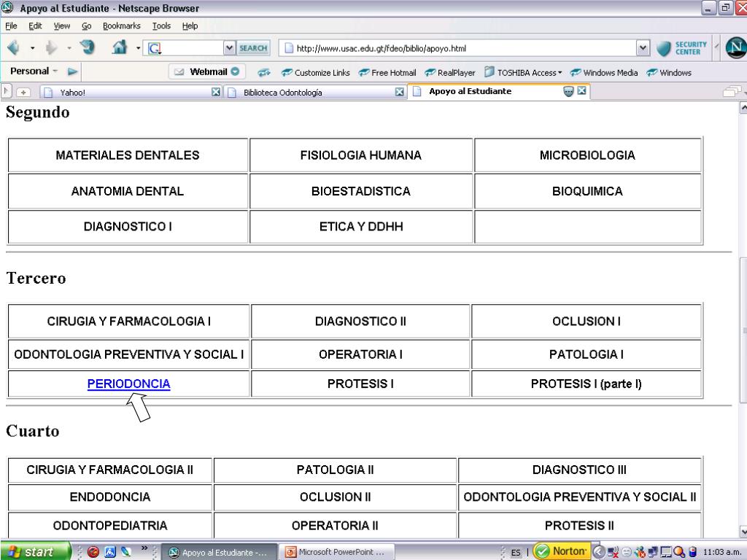Click the FISIOLOGIA HUMANA cell
The image size is (747, 560).
tap(360, 155)
